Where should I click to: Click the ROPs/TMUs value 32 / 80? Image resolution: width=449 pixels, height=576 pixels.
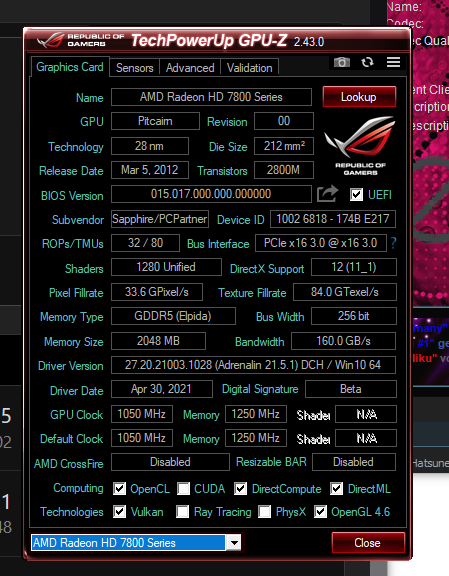pos(145,243)
